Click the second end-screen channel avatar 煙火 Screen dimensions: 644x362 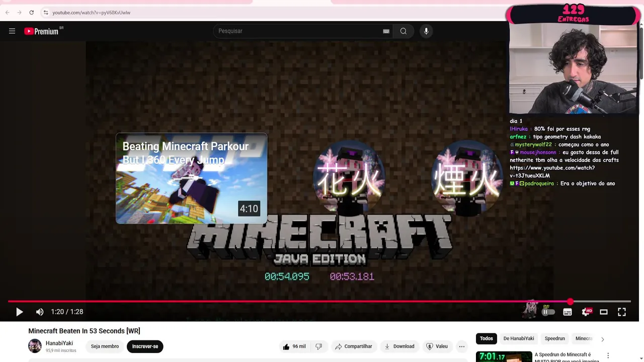(x=467, y=178)
